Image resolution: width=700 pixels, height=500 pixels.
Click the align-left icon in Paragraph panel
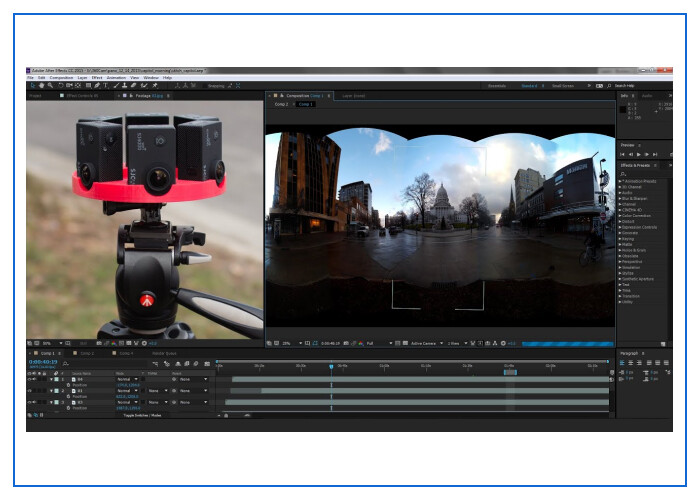coord(622,363)
